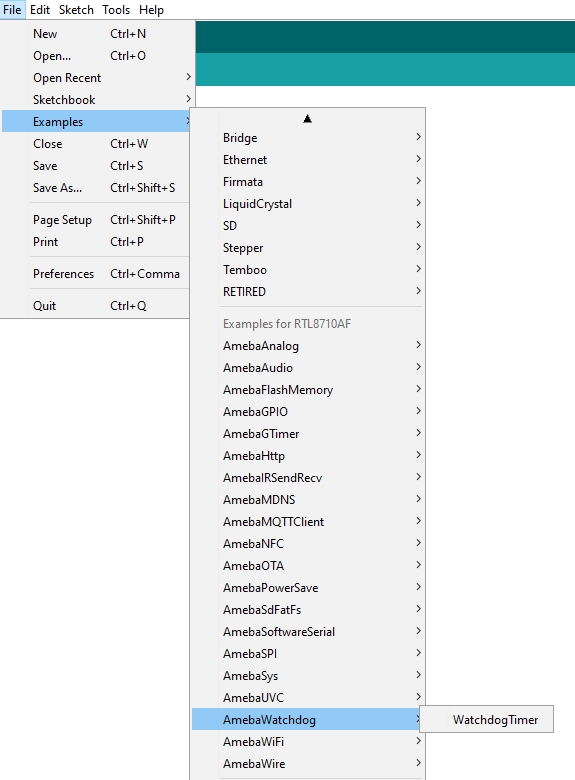Choose Save As... in the File menu
The height and width of the screenshot is (780, 575).
click(96, 188)
